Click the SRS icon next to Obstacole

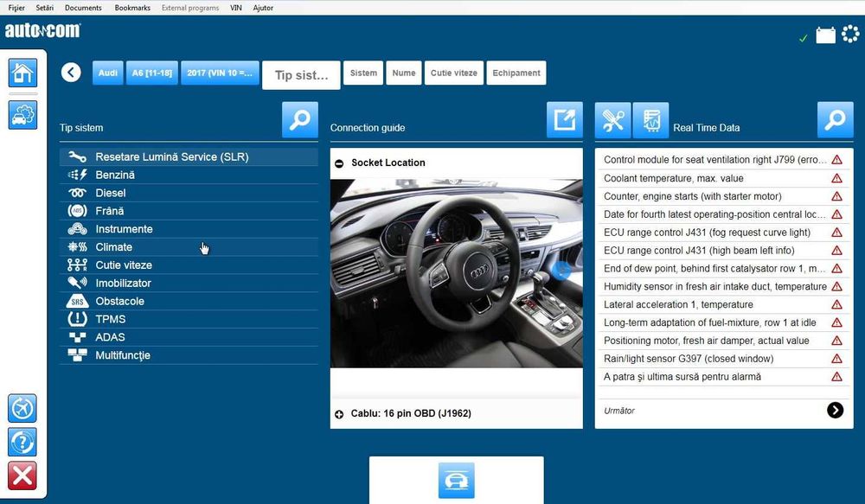pos(77,301)
